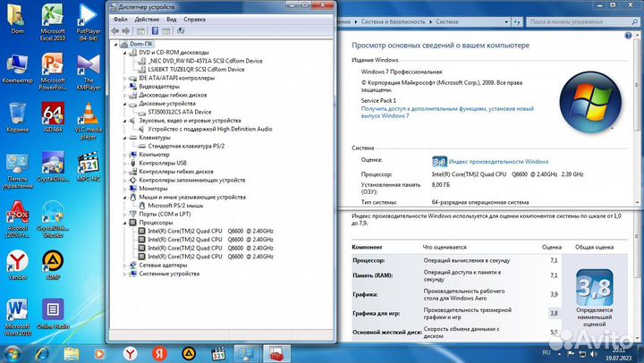Click the Процессор score row 7,1
The height and width of the screenshot is (363, 644).
pyautogui.click(x=456, y=260)
